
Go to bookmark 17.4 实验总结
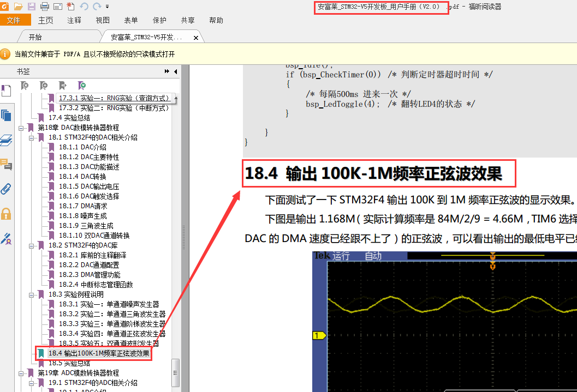(x=69, y=118)
